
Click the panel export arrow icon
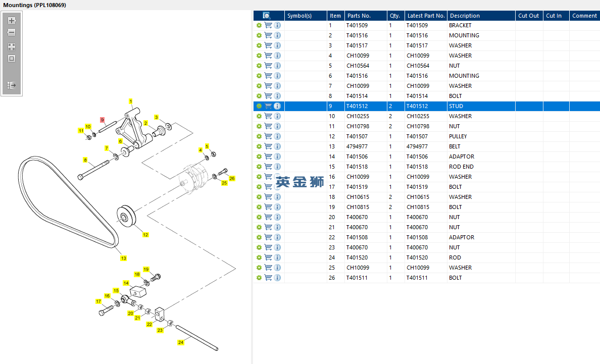(12, 85)
